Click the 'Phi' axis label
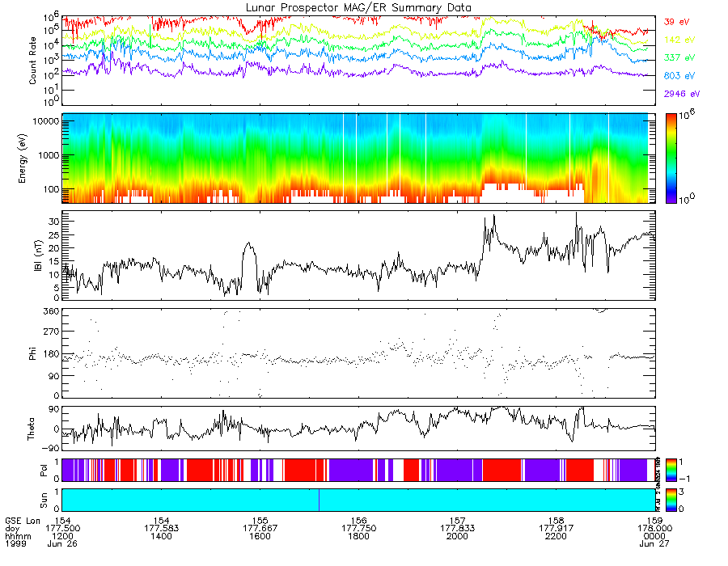This screenshot has width=728, height=566. click(x=32, y=353)
